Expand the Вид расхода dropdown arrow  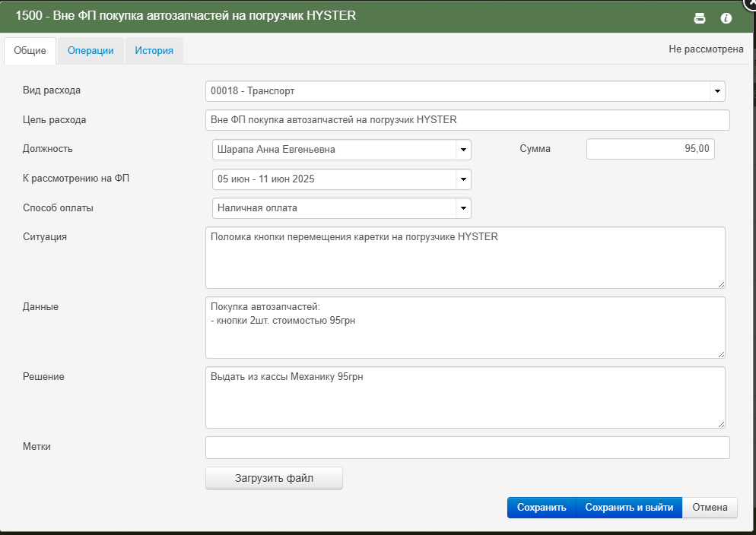point(717,91)
